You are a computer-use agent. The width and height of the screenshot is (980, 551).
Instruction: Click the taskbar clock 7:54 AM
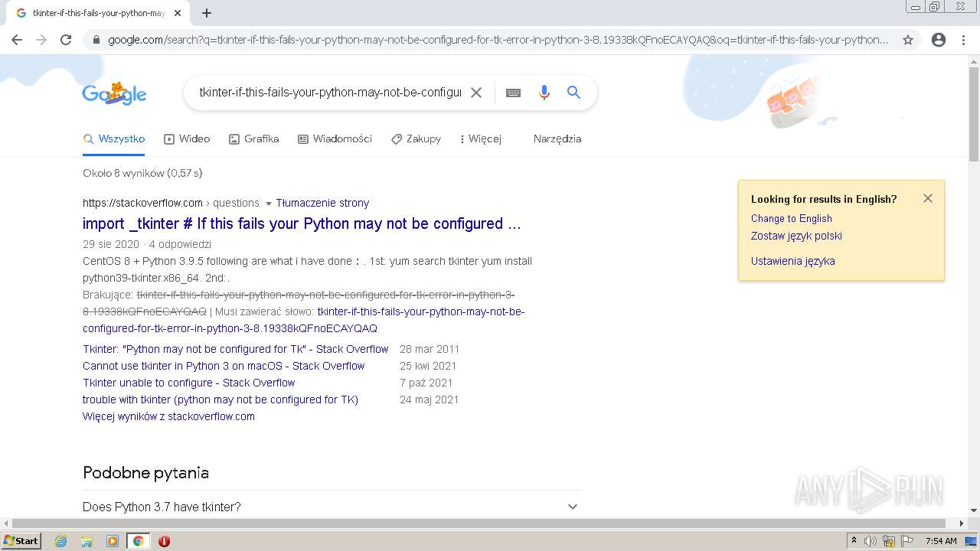(941, 541)
